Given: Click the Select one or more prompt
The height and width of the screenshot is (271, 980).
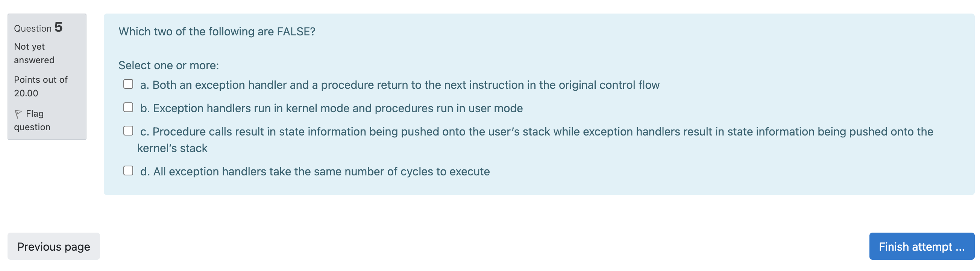Looking at the screenshot, I should click(168, 65).
